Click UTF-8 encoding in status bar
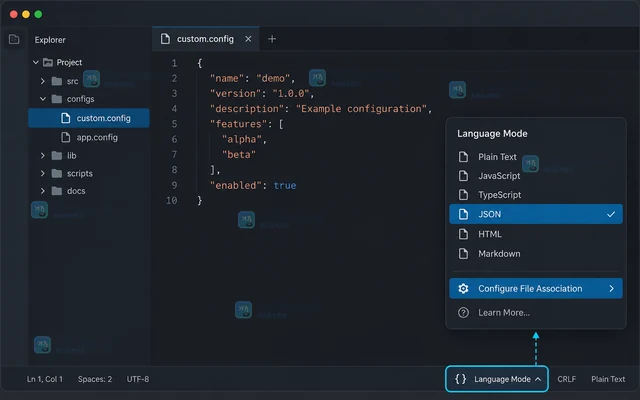This screenshot has width=640, height=400. pyautogui.click(x=138, y=379)
